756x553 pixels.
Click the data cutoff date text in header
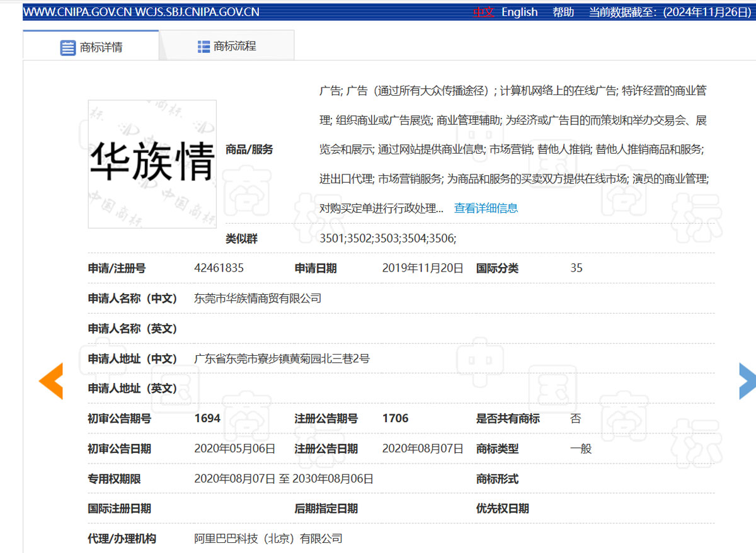click(670, 12)
